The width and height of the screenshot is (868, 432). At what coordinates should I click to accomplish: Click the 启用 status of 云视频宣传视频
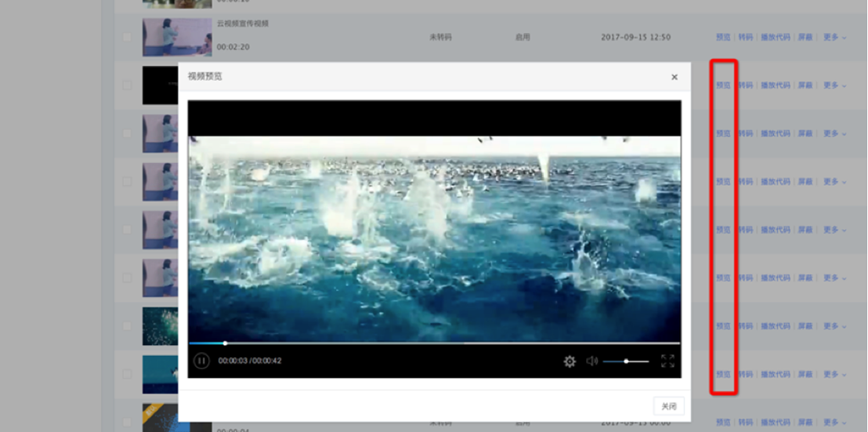(x=523, y=37)
